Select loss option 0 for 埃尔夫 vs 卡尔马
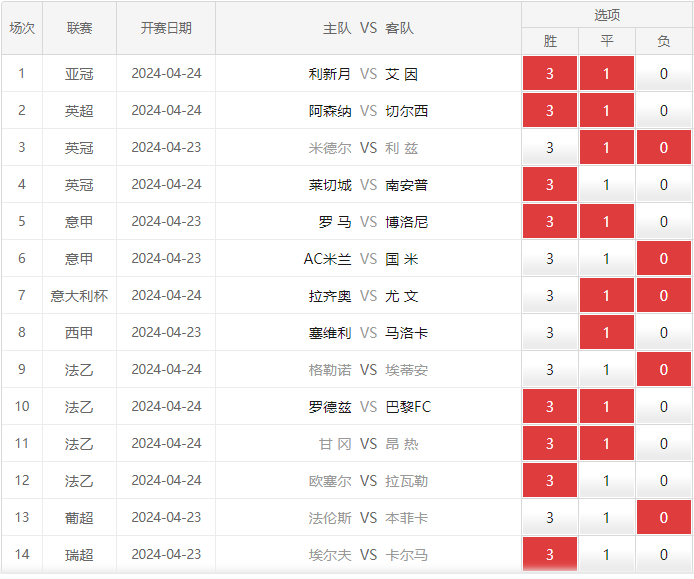The image size is (694, 579). tap(664, 554)
